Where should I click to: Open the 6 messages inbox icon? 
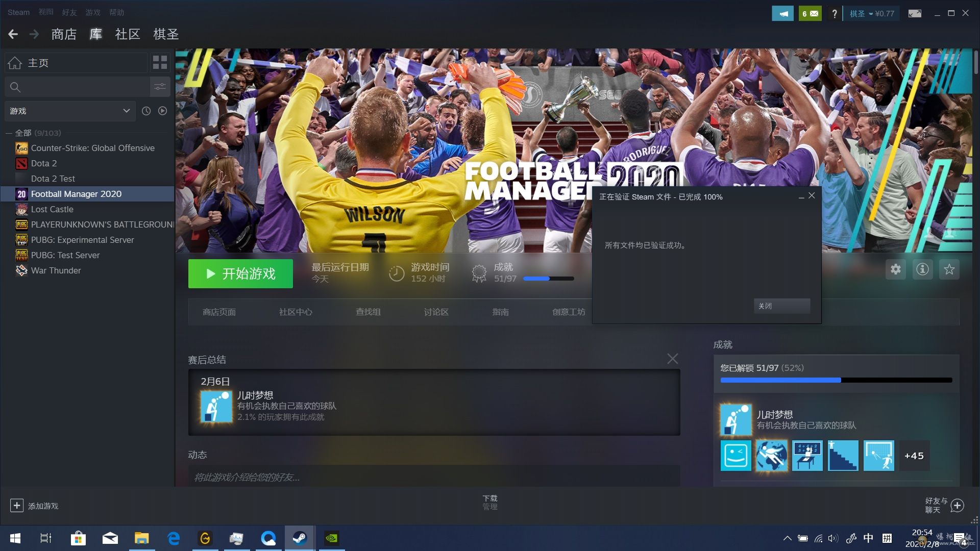[x=810, y=14]
